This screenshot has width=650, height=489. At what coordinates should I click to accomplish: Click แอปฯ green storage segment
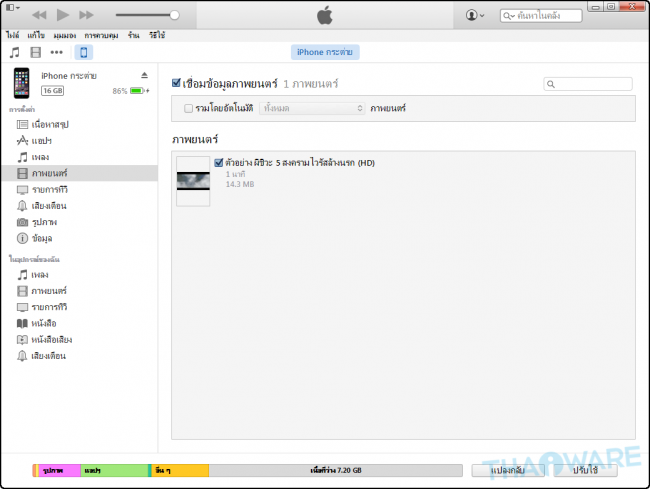coord(114,470)
